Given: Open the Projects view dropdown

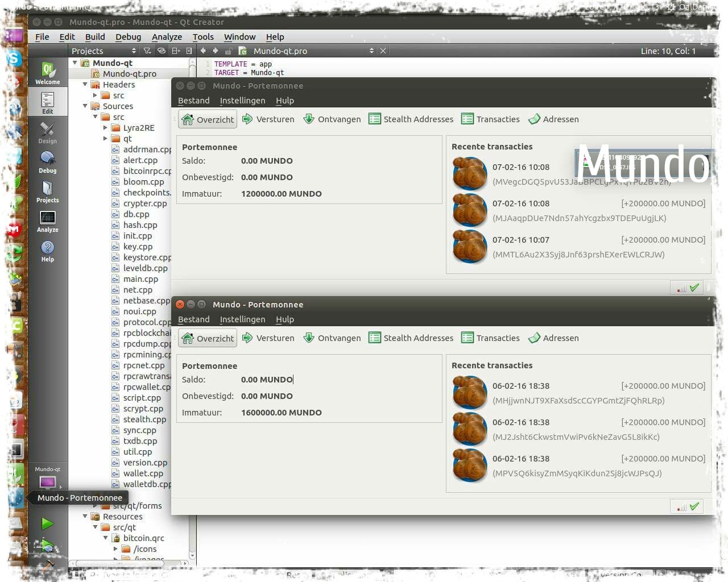Looking at the screenshot, I should [104, 51].
